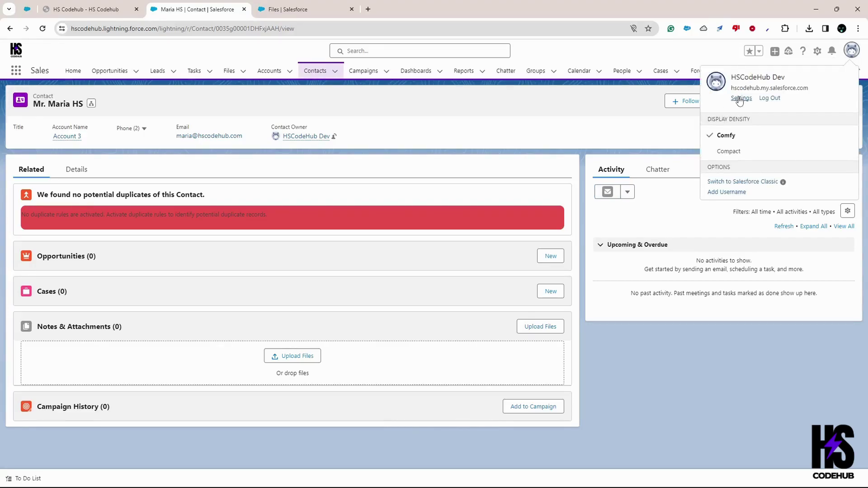The width and height of the screenshot is (868, 488).
Task: Open the Grammarly extension icon
Action: click(671, 28)
